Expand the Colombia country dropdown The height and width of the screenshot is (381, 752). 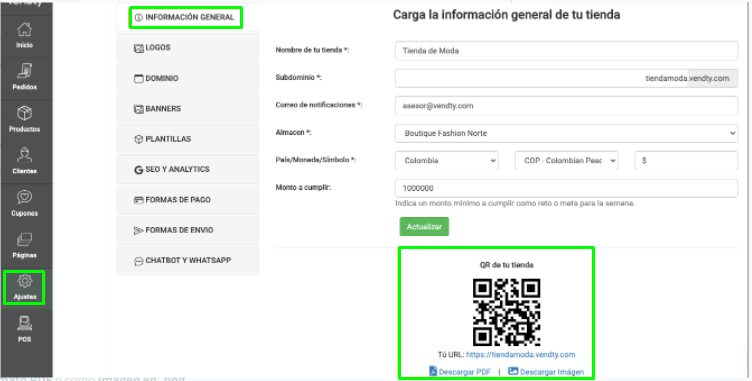446,161
